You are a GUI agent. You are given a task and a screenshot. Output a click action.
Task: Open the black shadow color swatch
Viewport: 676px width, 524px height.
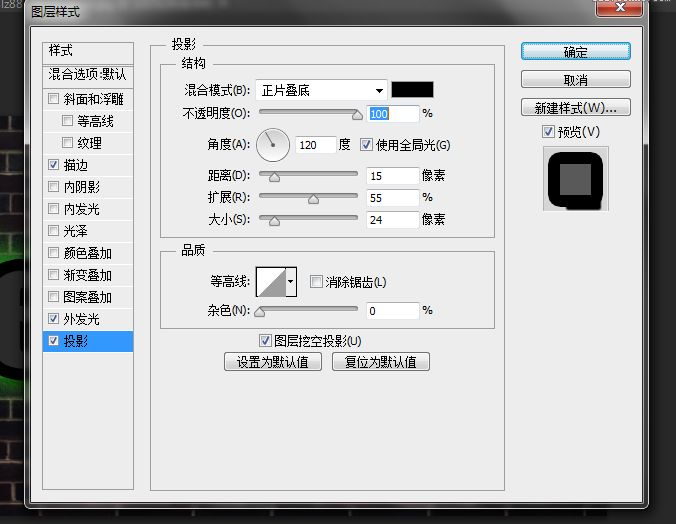point(412,90)
